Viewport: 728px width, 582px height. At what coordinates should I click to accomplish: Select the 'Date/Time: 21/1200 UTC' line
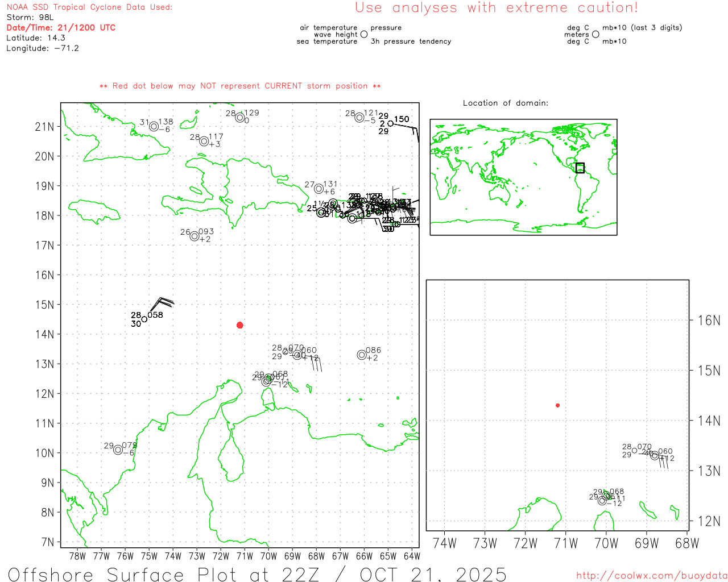pyautogui.click(x=61, y=28)
